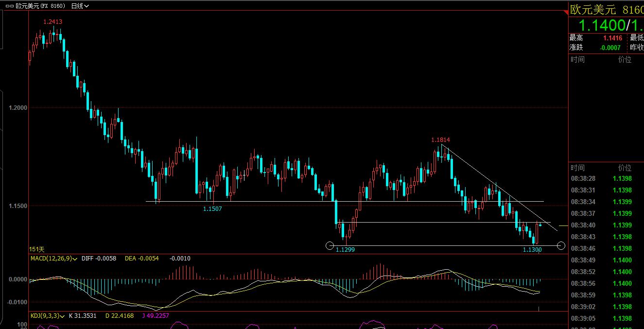The width and height of the screenshot is (644, 329).
Task: Click the 涨跌 value -0.0007
Action: (x=610, y=48)
